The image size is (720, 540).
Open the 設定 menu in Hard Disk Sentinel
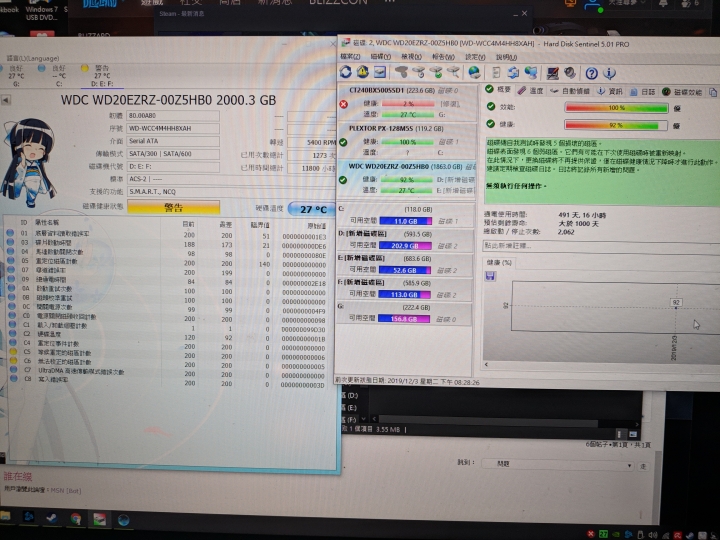tap(475, 57)
